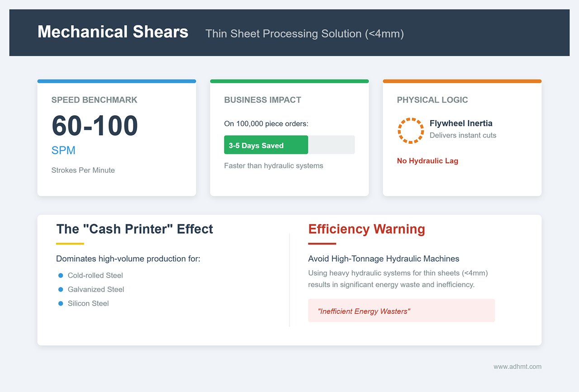The width and height of the screenshot is (579, 392).
Task: Select the Speed Benchmark card heading
Action: [95, 100]
